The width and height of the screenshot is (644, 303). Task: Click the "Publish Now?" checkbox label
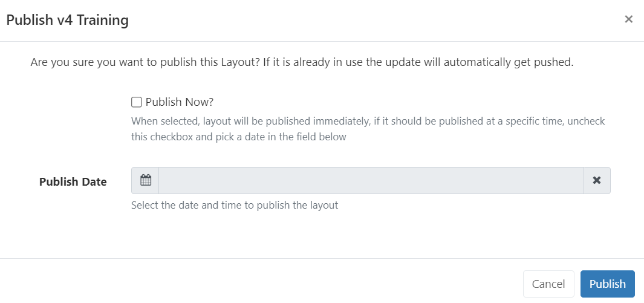(x=180, y=102)
